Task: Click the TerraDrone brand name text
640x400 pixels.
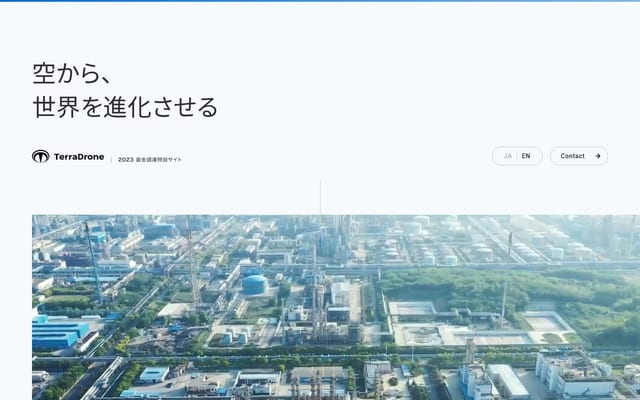Action: 79,157
